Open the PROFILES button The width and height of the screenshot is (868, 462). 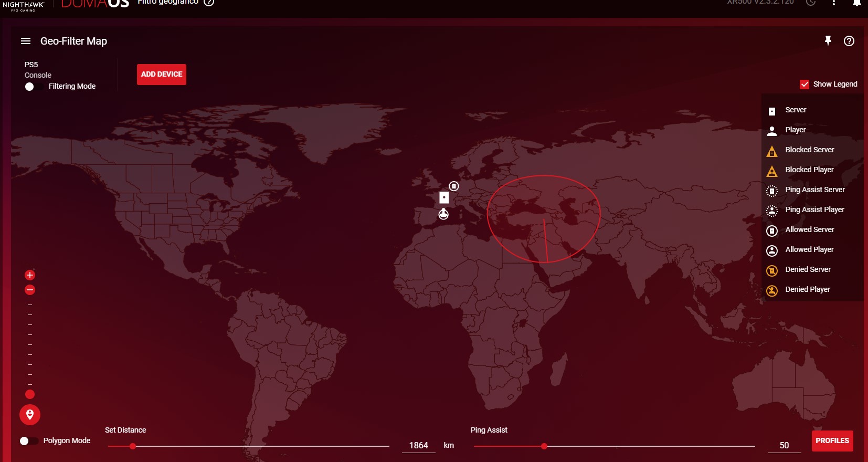point(832,441)
